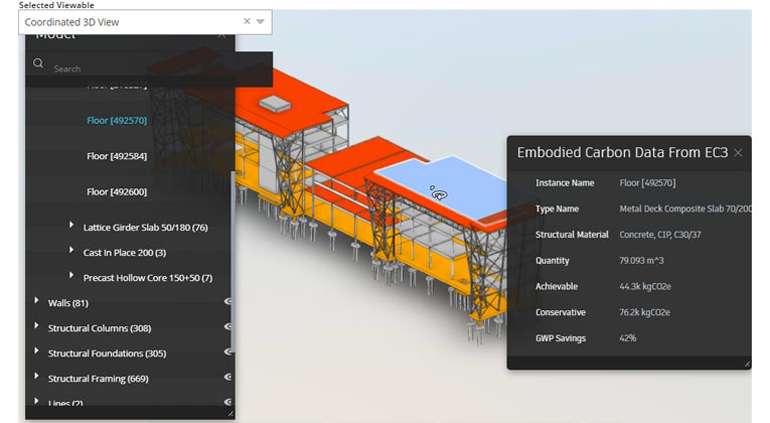Clear the Coordinated 3D View selection
The width and height of the screenshot is (770, 423).
click(247, 21)
